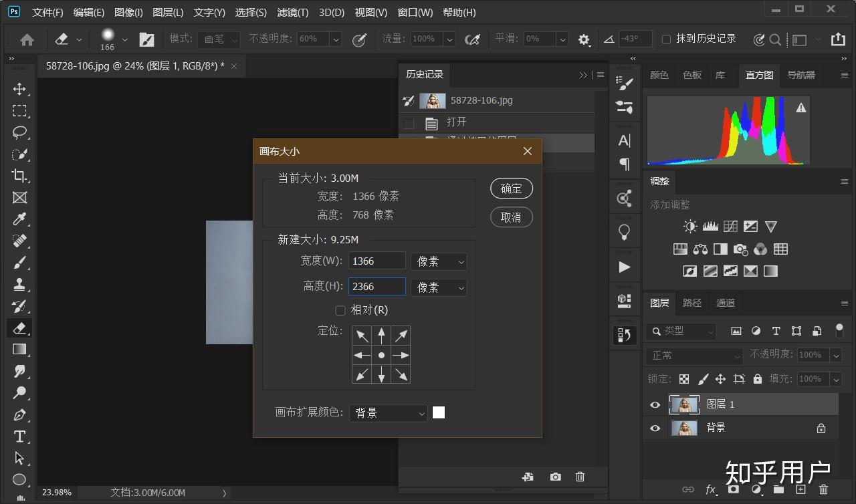Set anchor to bottom-right arrow
This screenshot has width=856, height=504.
(401, 374)
